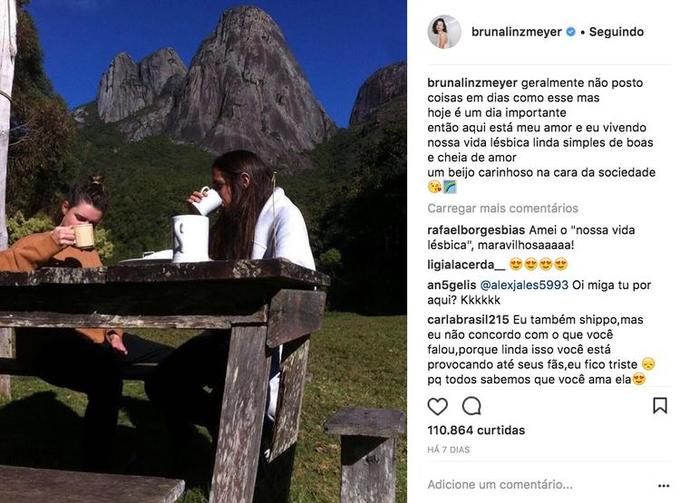The height and width of the screenshot is (503, 680).
Task: Click brunalinzmeyer username in the caption
Action: 472,83
